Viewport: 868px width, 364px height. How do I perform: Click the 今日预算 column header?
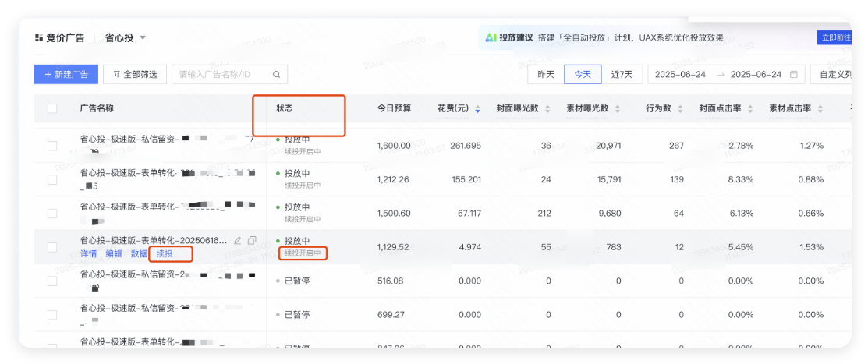394,108
